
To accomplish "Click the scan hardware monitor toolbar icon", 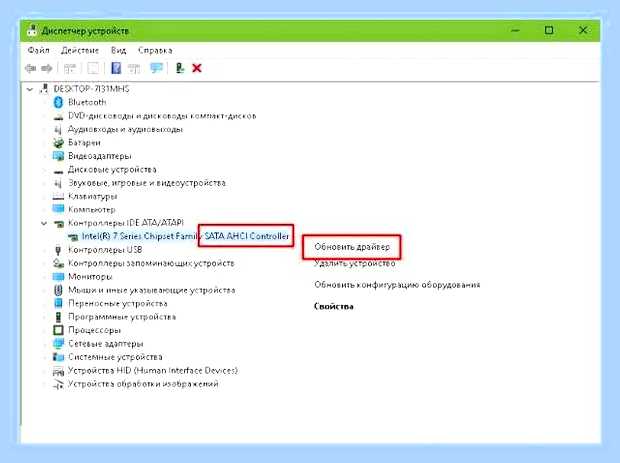I will point(157,68).
